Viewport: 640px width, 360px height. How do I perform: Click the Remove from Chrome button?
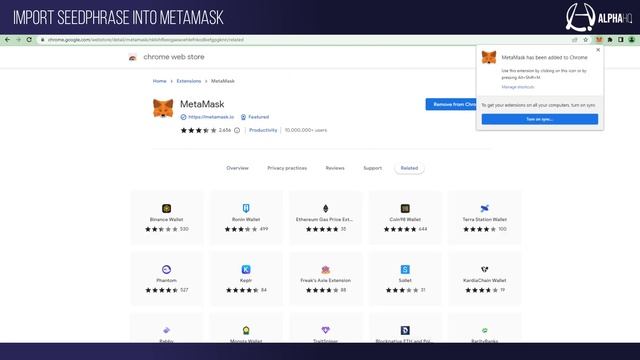[x=451, y=104]
